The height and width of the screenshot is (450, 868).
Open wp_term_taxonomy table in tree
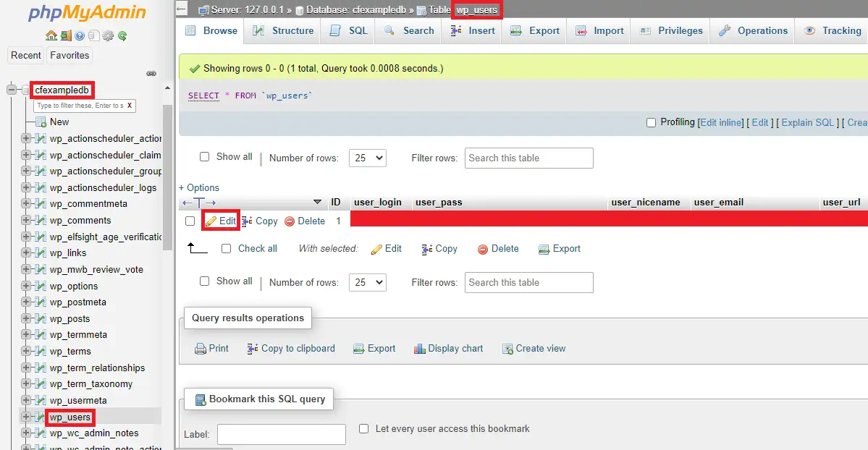(90, 384)
